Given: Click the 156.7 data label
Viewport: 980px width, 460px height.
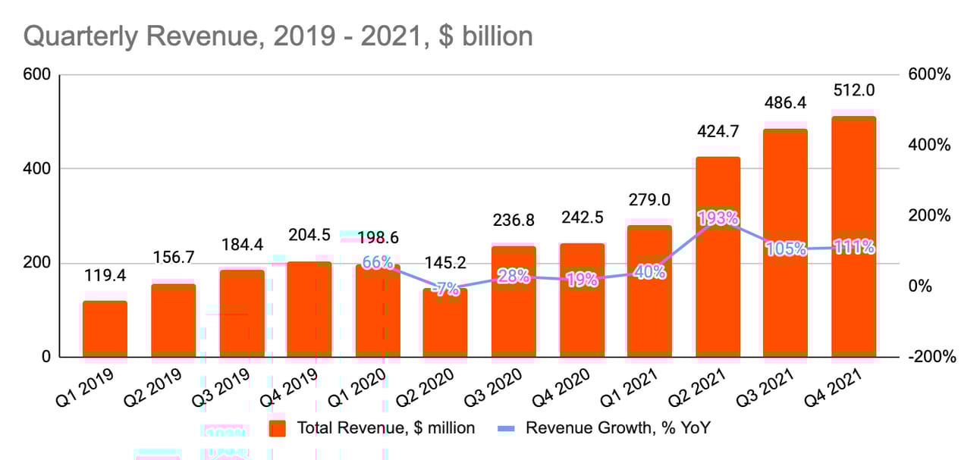Looking at the screenshot, I should click(x=173, y=258).
